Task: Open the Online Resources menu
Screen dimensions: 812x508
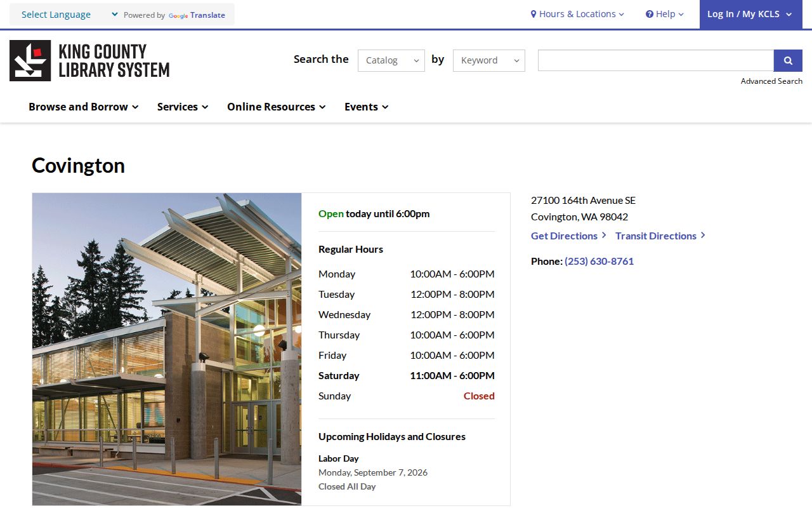Action: [277, 107]
